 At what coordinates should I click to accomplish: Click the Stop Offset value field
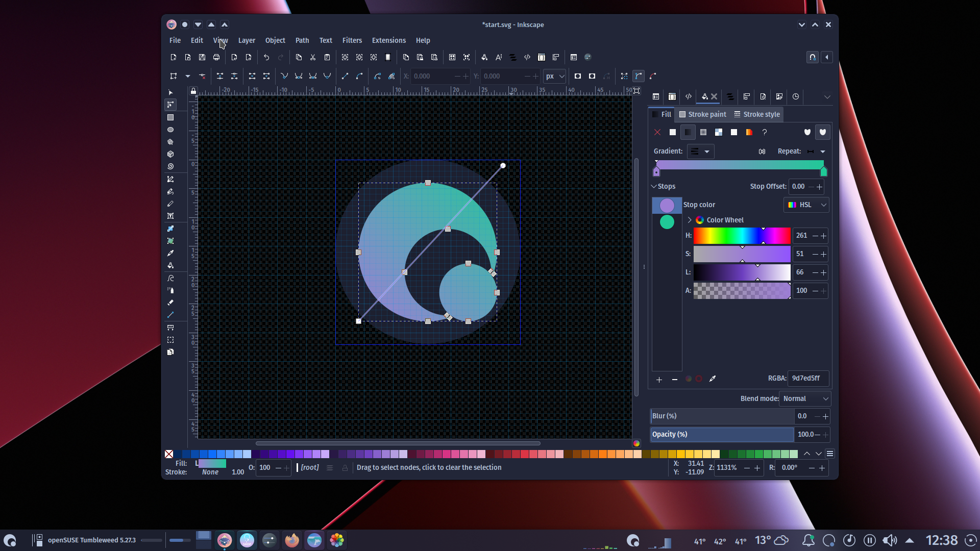[799, 186]
